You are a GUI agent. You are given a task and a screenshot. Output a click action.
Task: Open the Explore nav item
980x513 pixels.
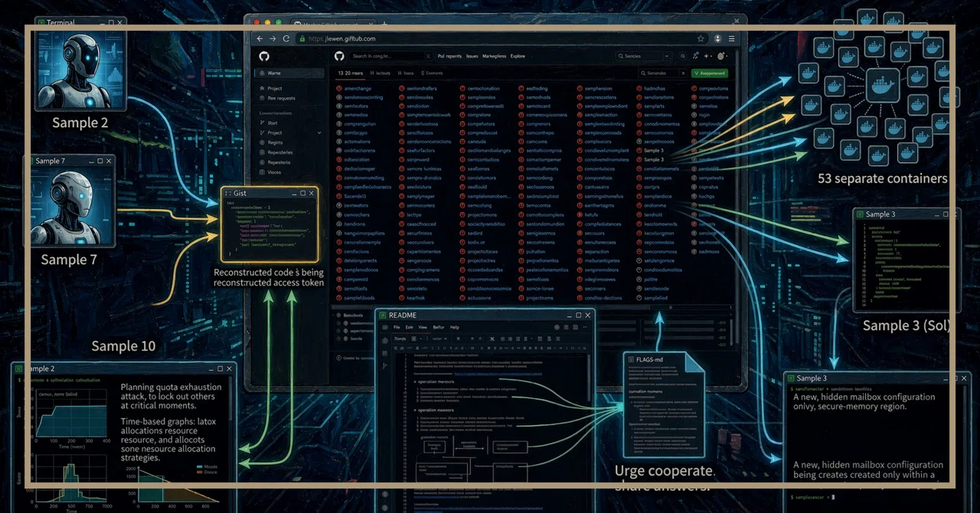pyautogui.click(x=518, y=56)
